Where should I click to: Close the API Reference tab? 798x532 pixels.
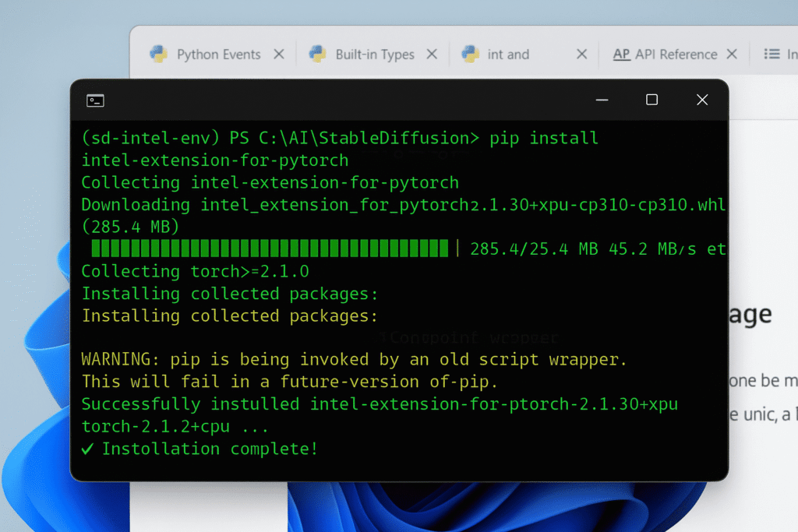tap(732, 54)
